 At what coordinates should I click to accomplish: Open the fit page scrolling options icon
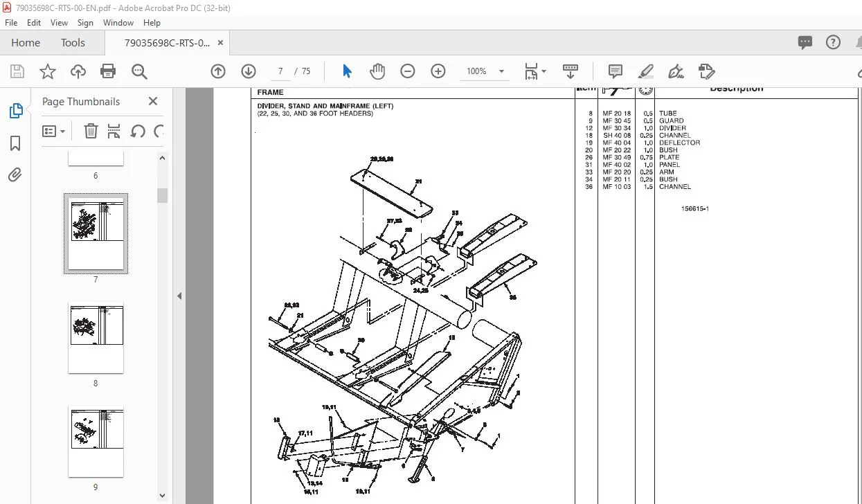(532, 71)
